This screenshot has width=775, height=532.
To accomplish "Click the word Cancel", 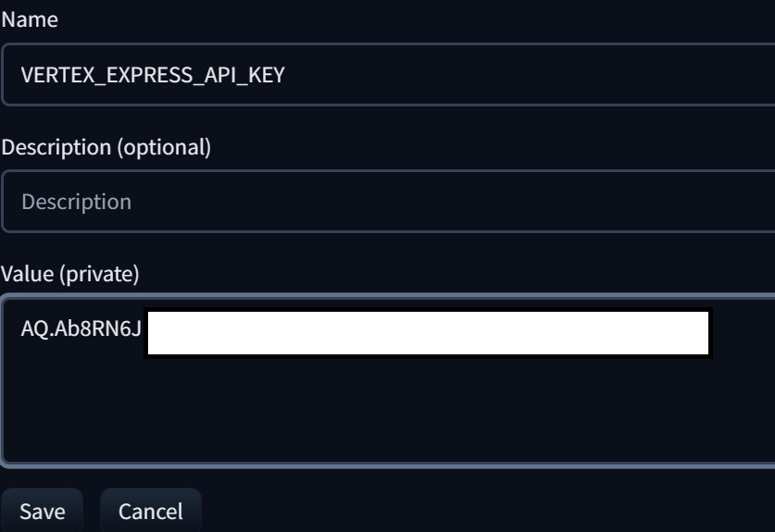I will pyautogui.click(x=150, y=511).
